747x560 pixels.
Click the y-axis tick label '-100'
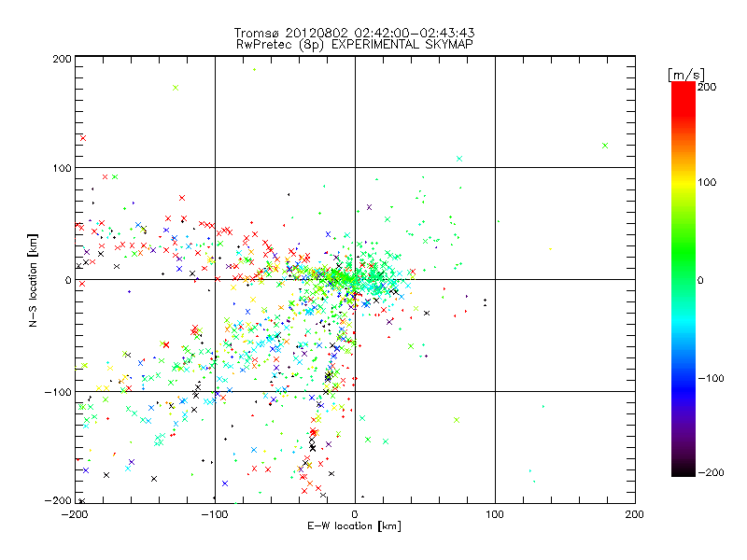(x=58, y=392)
